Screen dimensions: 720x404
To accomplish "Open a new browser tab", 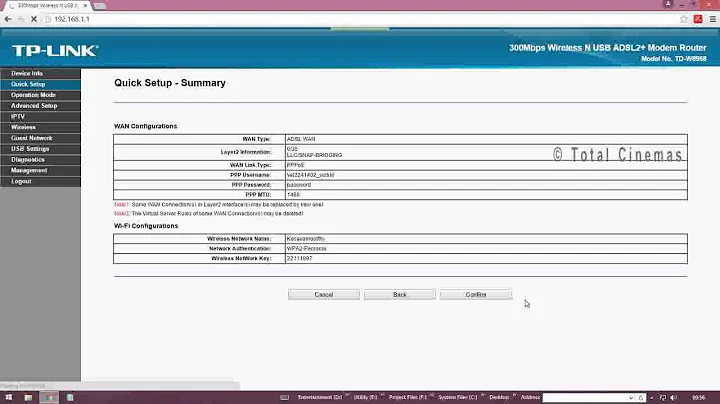I will (x=100, y=6).
